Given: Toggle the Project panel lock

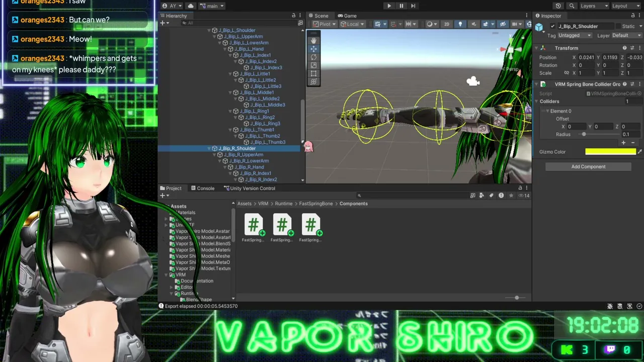Looking at the screenshot, I should [520, 188].
